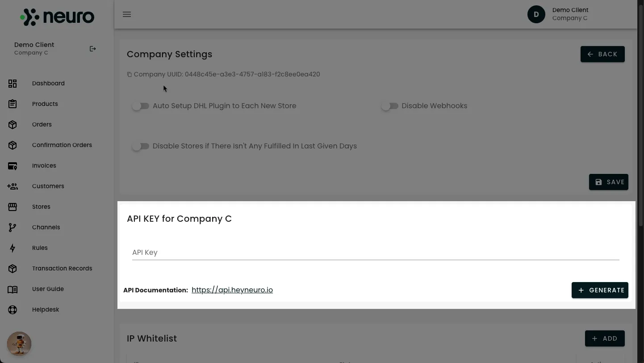This screenshot has height=363, width=644.
Task: Focus the API Key input field
Action: click(x=376, y=253)
